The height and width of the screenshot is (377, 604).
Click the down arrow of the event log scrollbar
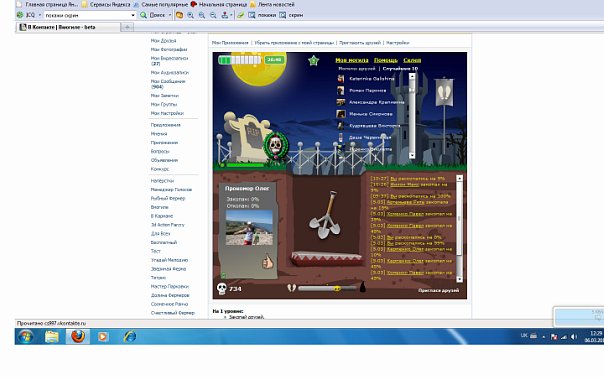(459, 279)
